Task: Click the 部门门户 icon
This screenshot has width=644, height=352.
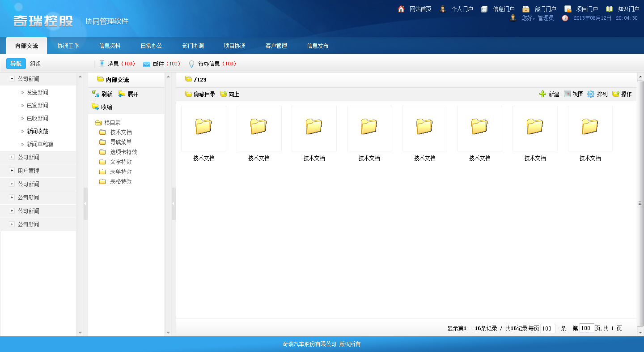Action: pyautogui.click(x=526, y=9)
